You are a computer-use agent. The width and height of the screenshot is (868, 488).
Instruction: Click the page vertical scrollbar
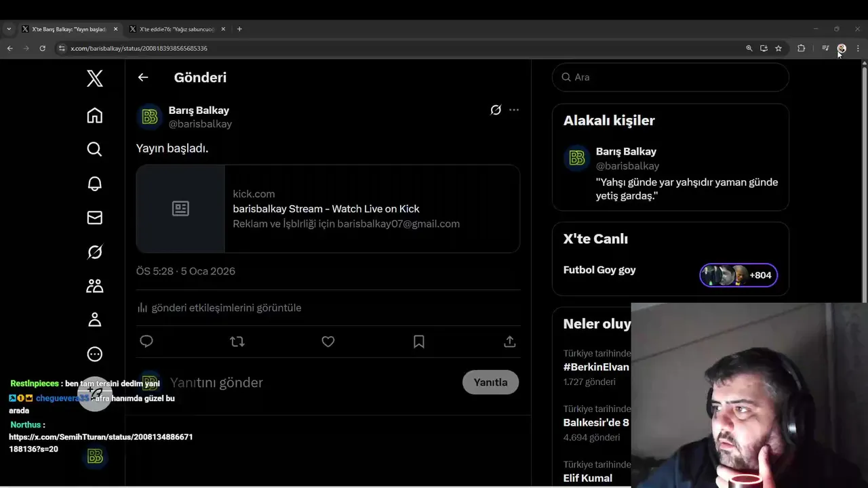(865, 183)
